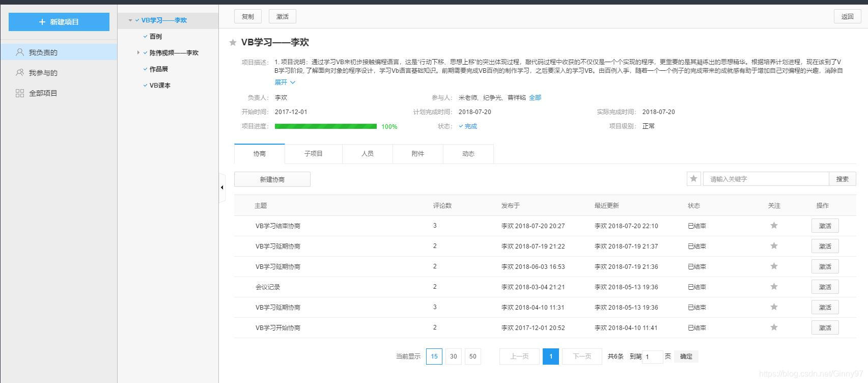The height and width of the screenshot is (383, 868).
Task: Show 50 items per page
Action: 473,357
